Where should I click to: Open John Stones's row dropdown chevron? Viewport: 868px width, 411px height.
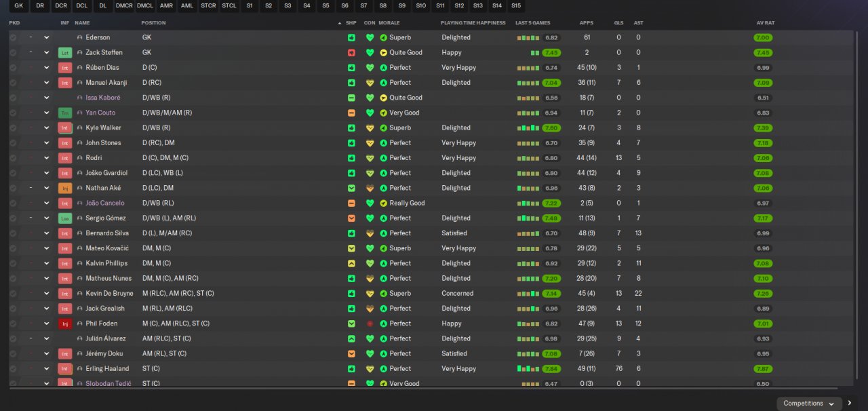[x=46, y=143]
